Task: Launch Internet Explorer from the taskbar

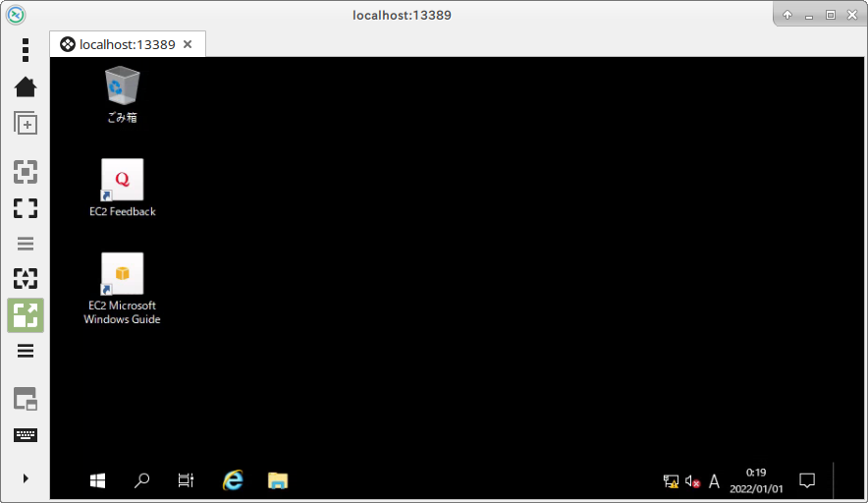Action: click(233, 480)
